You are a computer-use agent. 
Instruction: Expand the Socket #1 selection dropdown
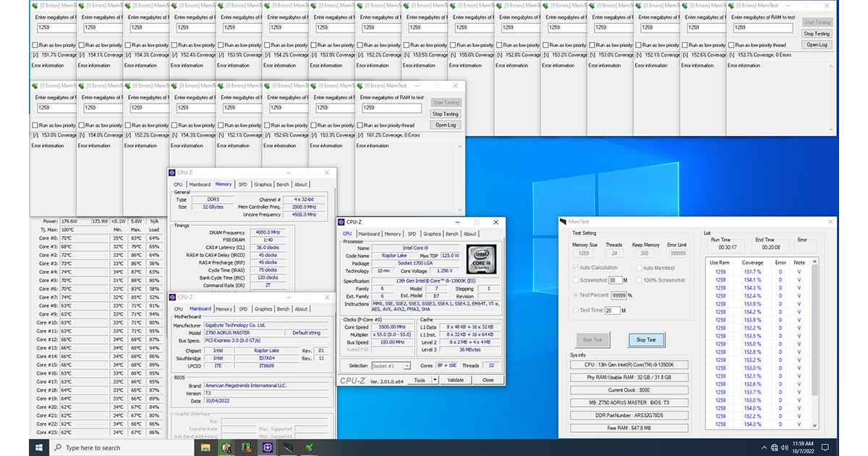pos(407,366)
